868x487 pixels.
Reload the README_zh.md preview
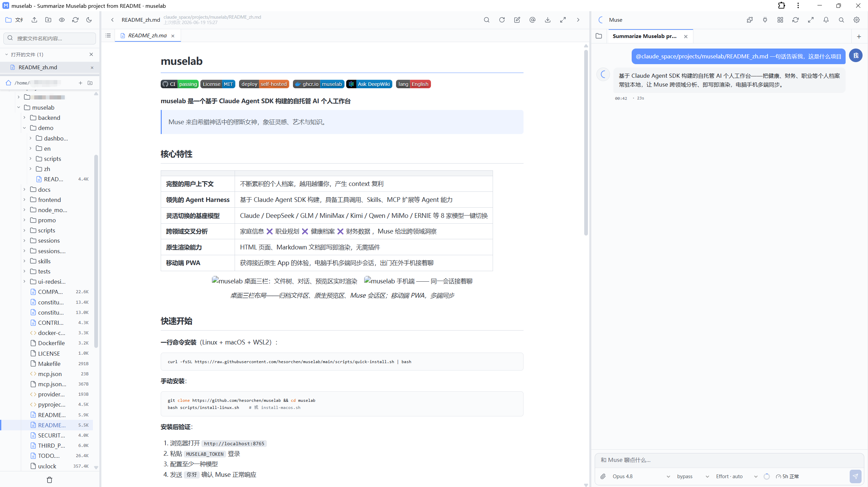click(502, 20)
